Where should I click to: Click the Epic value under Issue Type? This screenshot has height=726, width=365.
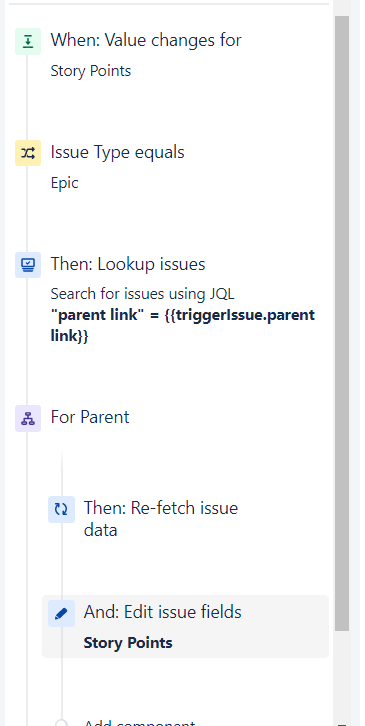coord(64,183)
